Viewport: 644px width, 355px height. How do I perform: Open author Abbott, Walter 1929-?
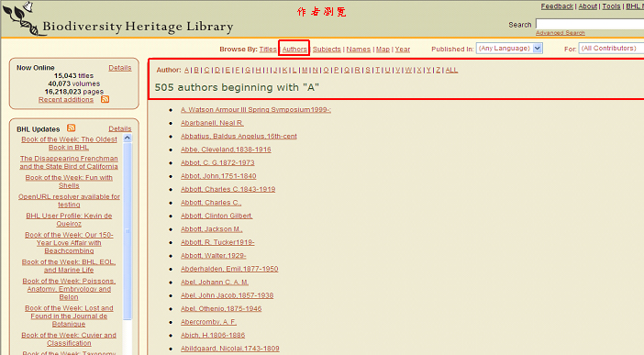click(214, 256)
